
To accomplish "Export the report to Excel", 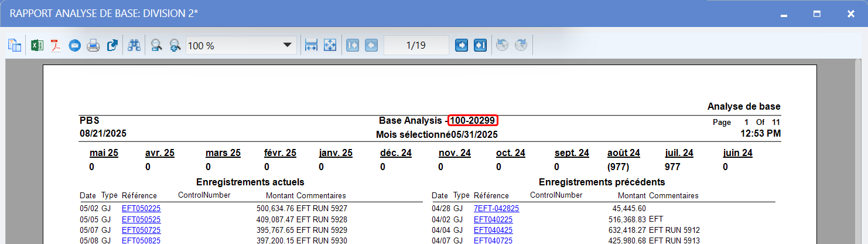I will click(x=37, y=46).
